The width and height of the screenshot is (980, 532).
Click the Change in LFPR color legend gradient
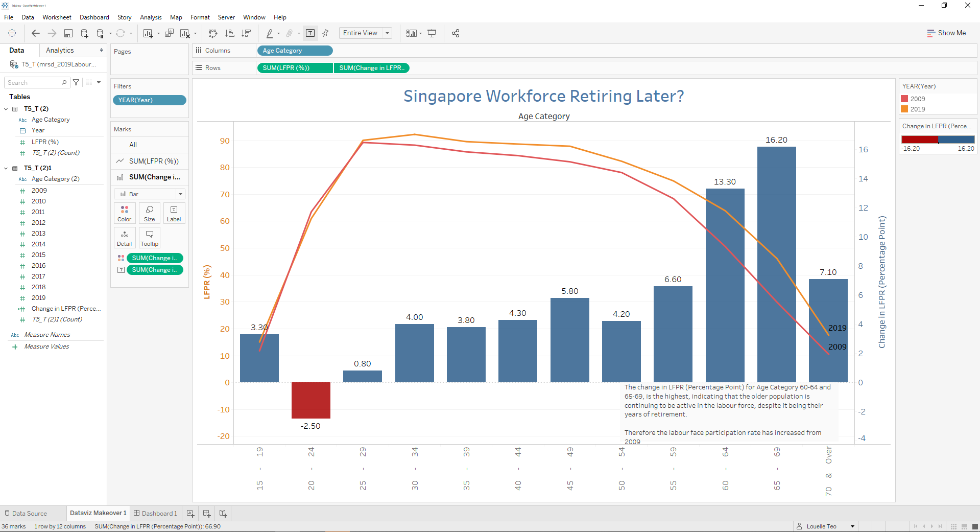click(x=938, y=139)
